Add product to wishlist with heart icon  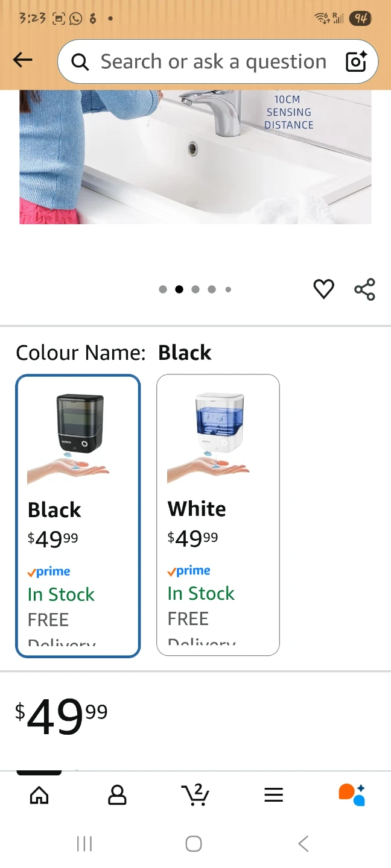coord(323,289)
